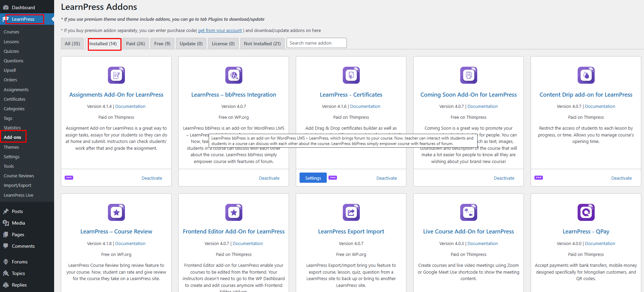Viewport: 644px width, 292px height.
Task: Click the Certificates add-on icon
Action: click(351, 75)
